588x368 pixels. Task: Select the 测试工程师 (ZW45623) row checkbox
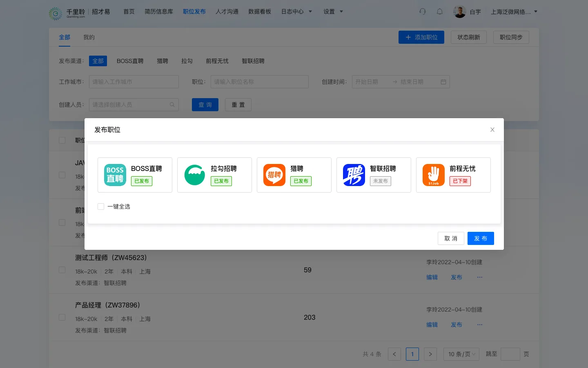62,270
